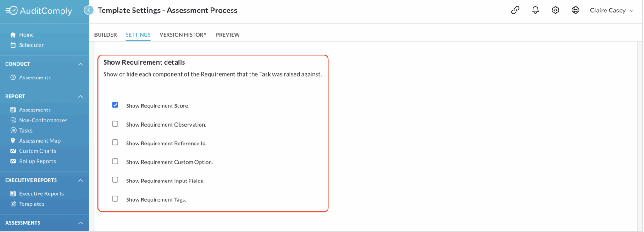Switch to the Builder tab
644x232 pixels.
(105, 35)
